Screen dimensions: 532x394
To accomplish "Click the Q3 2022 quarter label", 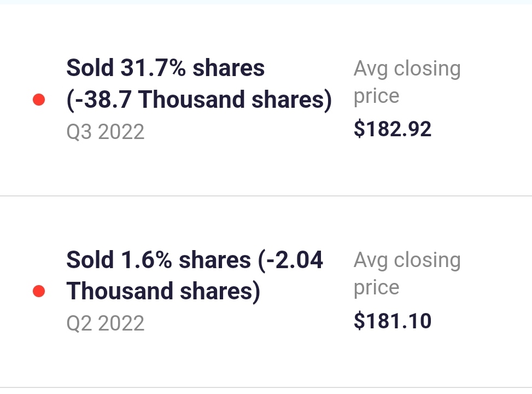I will 105,132.
